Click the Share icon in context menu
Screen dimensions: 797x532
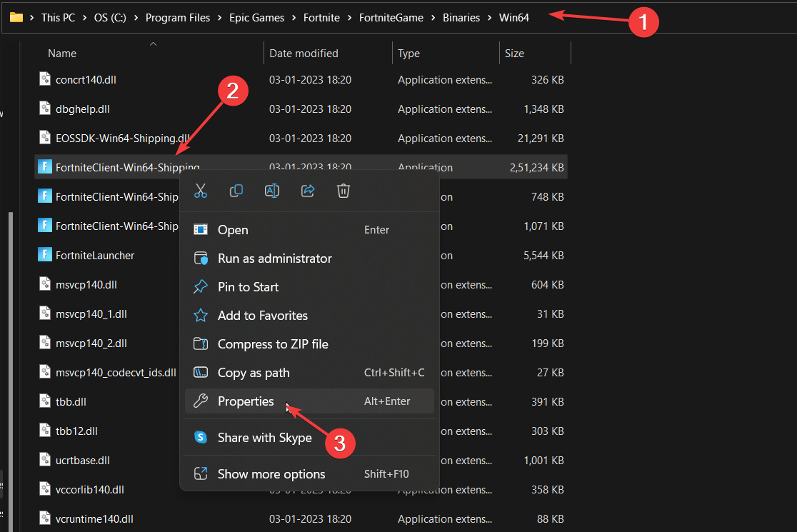[x=308, y=191]
